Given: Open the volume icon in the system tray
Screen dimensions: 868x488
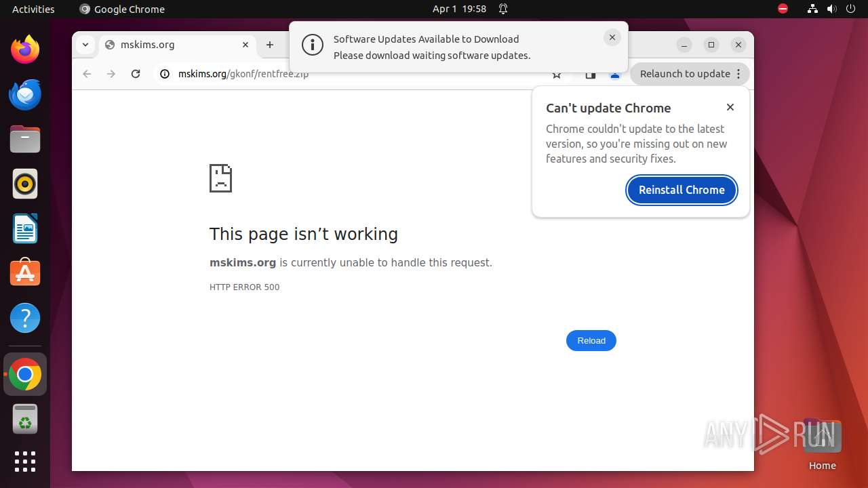Looking at the screenshot, I should [831, 9].
